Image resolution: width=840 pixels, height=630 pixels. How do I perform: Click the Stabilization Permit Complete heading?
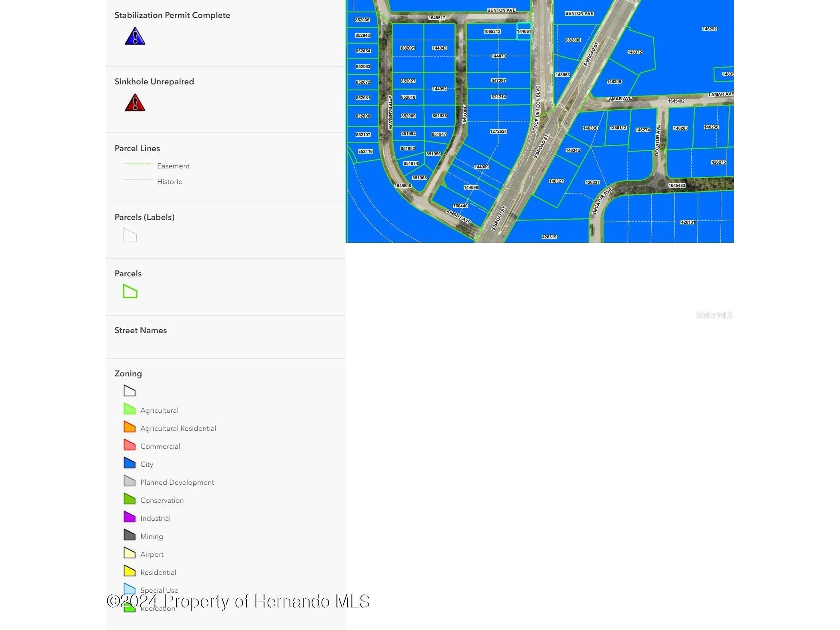pos(172,15)
